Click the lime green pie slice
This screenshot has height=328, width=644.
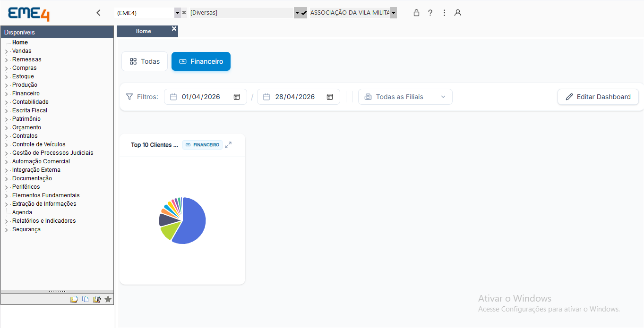point(169,230)
